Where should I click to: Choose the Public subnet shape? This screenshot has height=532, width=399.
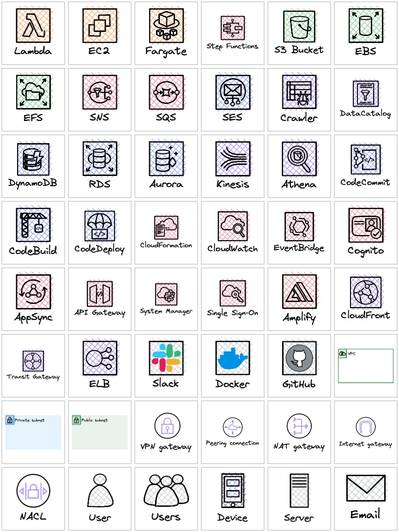tap(100, 432)
